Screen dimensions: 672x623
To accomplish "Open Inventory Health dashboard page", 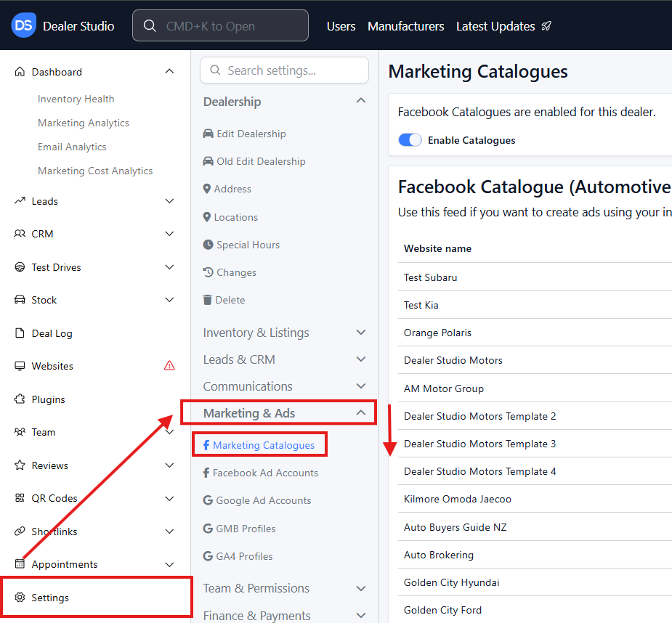I will pos(76,99).
